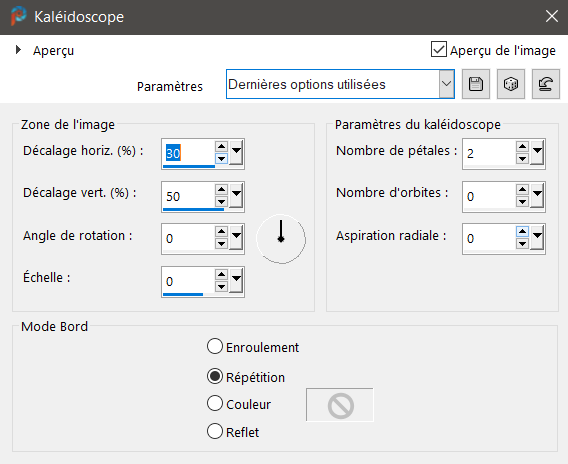Save the current preset with floppy icon
This screenshot has height=464, width=568.
pos(476,84)
